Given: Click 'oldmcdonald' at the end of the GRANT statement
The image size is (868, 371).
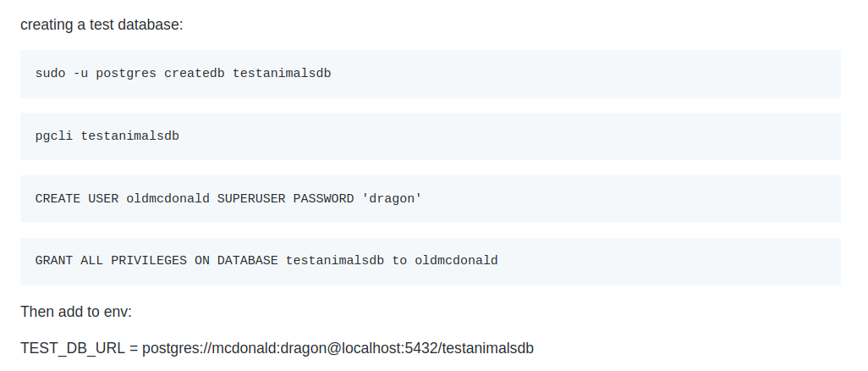Looking at the screenshot, I should click(456, 261).
